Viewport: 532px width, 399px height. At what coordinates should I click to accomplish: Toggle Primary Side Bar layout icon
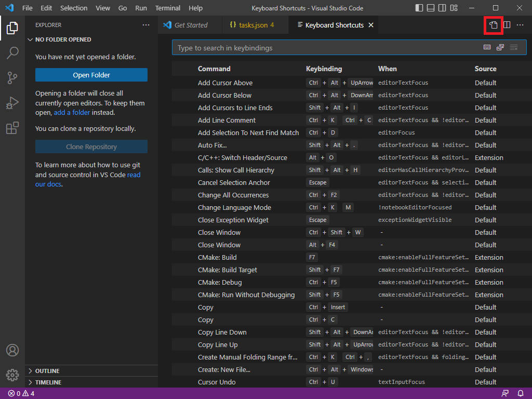419,8
